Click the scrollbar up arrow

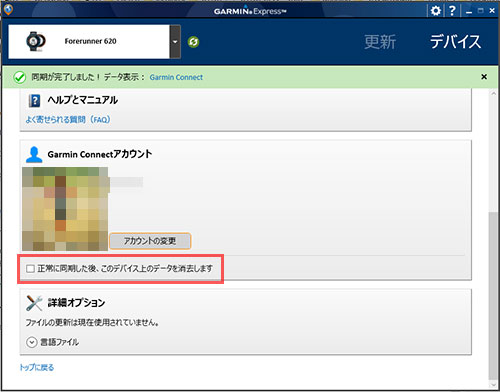click(493, 94)
